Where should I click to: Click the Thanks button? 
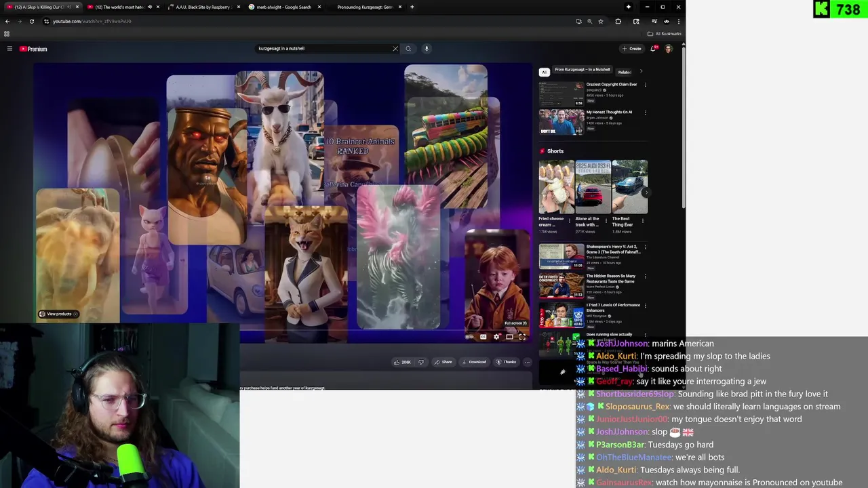506,362
